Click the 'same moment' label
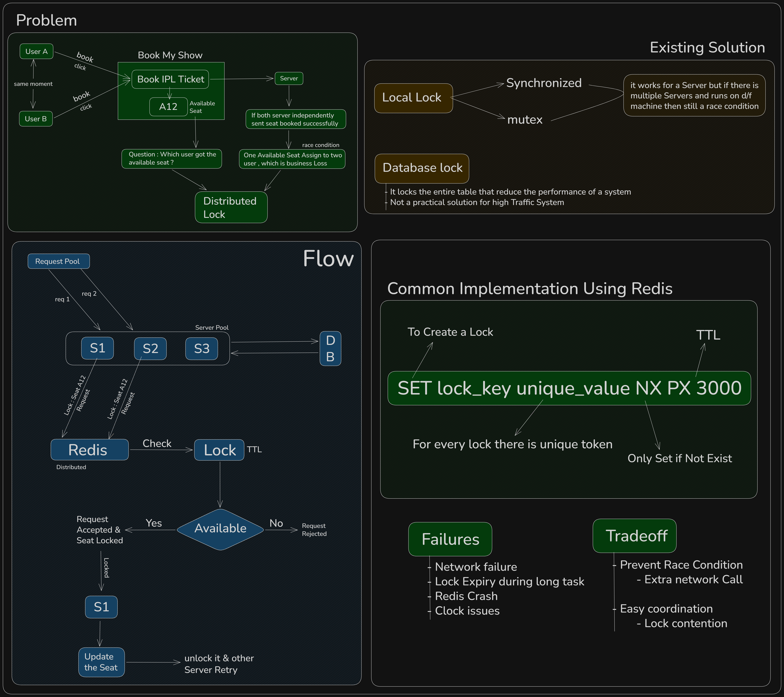This screenshot has width=784, height=697. point(33,84)
